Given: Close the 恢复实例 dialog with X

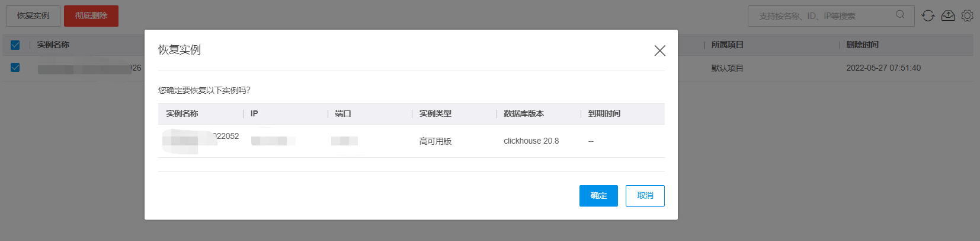Looking at the screenshot, I should pyautogui.click(x=659, y=50).
